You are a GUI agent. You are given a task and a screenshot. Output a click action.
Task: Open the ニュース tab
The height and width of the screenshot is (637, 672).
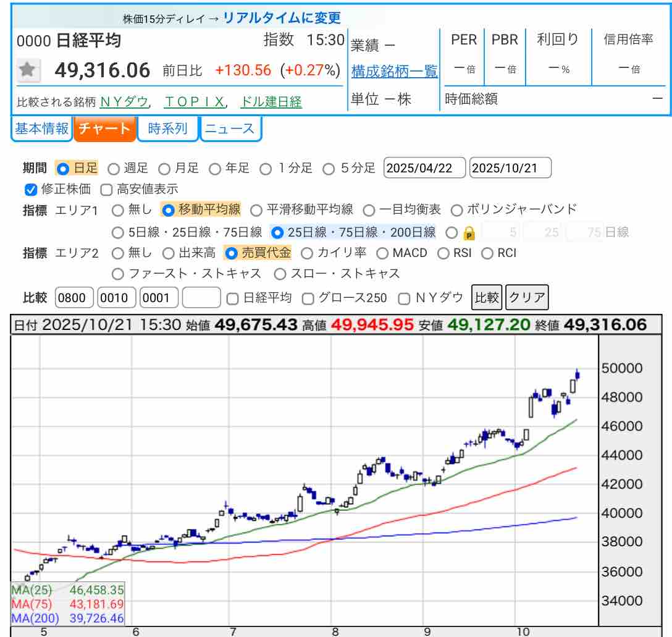(230, 129)
